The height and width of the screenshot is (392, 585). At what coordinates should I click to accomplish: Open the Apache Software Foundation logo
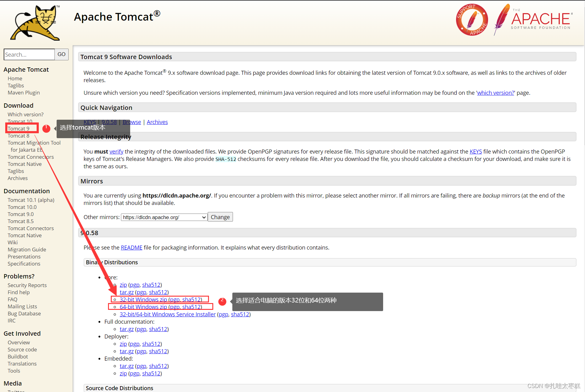point(533,20)
